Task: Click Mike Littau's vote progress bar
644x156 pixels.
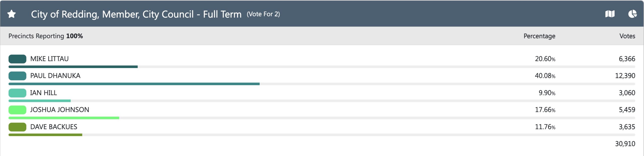Action: point(73,67)
